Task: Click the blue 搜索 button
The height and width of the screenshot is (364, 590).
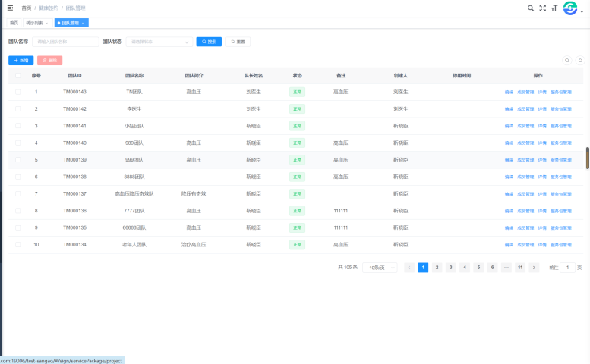Action: (x=209, y=42)
